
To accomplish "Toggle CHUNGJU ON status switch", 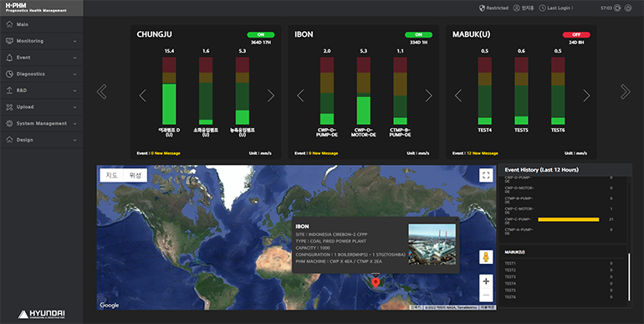I will [261, 34].
